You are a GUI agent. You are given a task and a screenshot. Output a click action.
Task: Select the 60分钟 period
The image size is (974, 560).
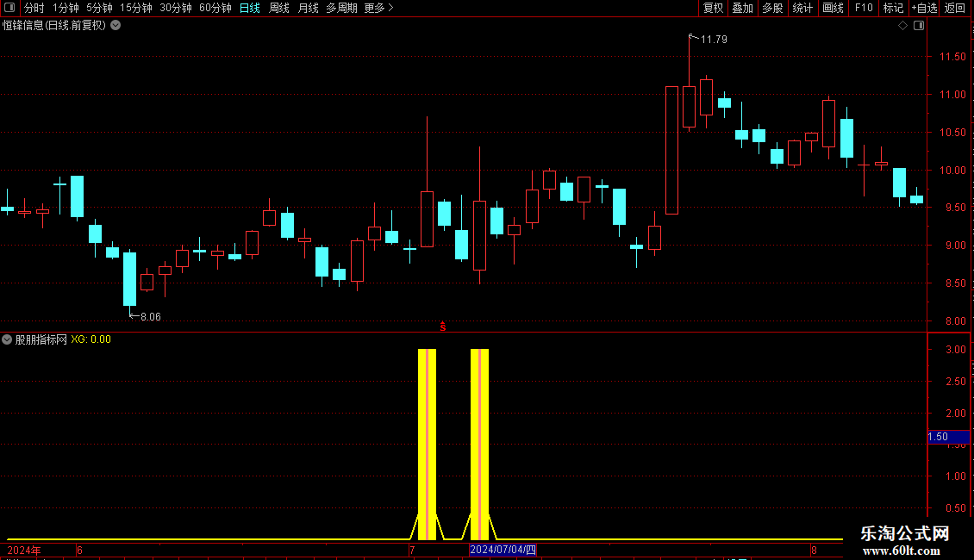coord(215,8)
